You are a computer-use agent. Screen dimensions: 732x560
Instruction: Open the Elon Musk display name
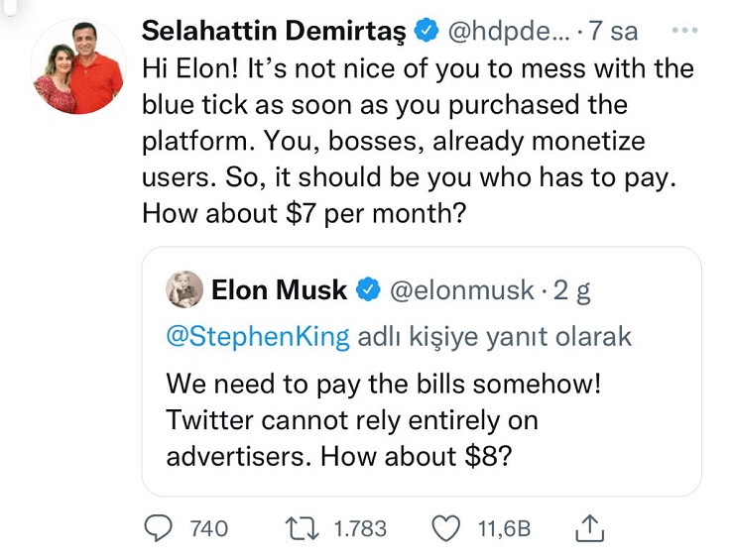click(x=279, y=290)
